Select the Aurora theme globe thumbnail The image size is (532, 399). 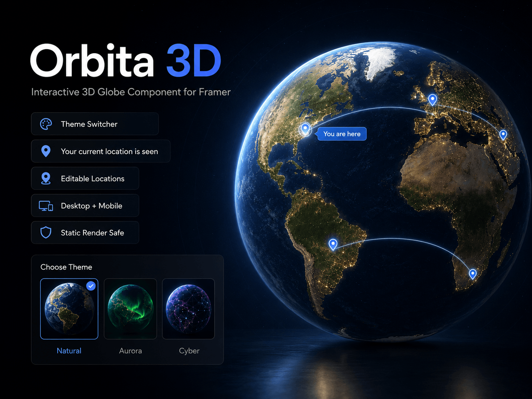tap(130, 309)
